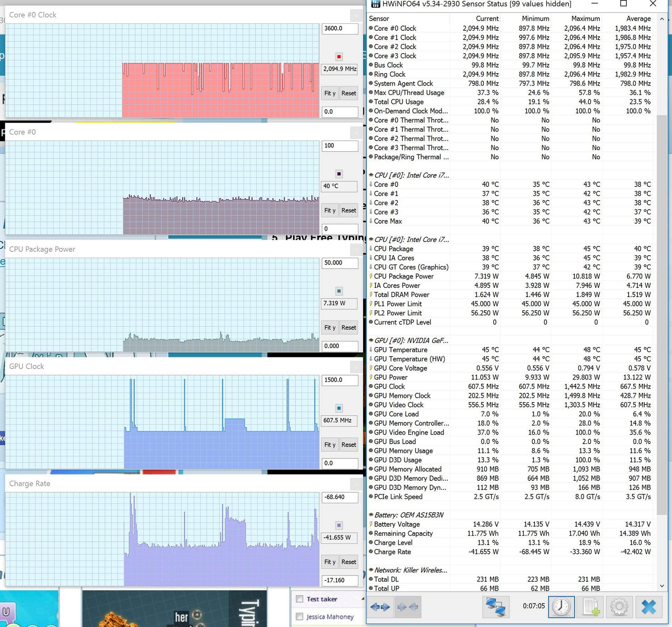Click dark purple swatch in Core #0 graph
The height and width of the screenshot is (627, 672).
tap(339, 174)
